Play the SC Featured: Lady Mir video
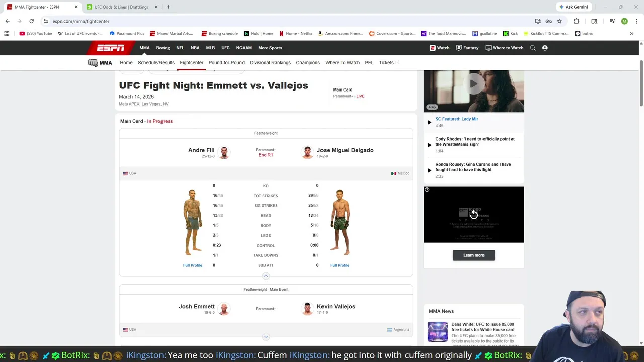Viewport: 644px width, 362px height. pos(429,122)
